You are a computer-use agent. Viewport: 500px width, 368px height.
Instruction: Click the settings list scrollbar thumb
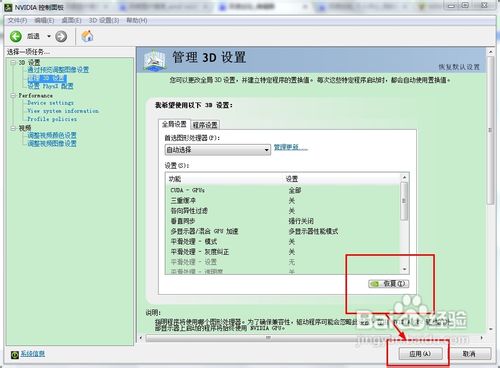click(x=404, y=201)
